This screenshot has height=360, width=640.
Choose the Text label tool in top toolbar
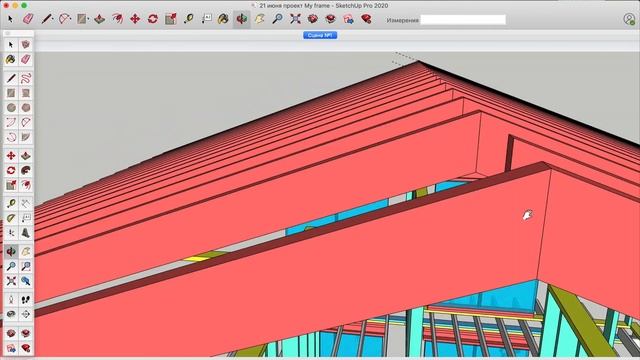(207, 19)
